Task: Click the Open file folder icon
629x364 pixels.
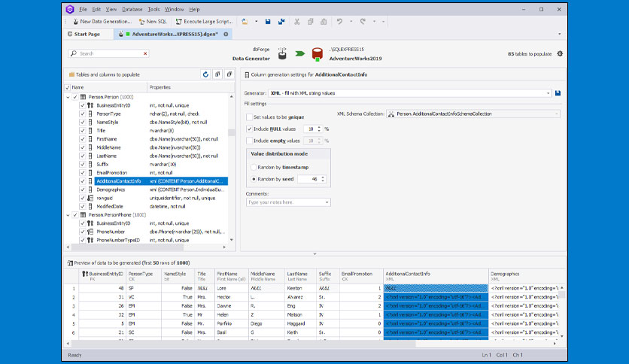Action: 245,22
